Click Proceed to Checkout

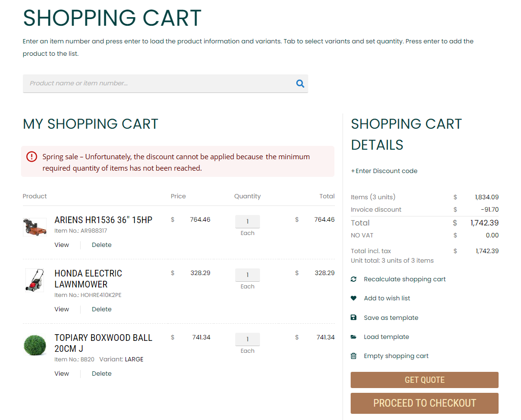click(425, 403)
